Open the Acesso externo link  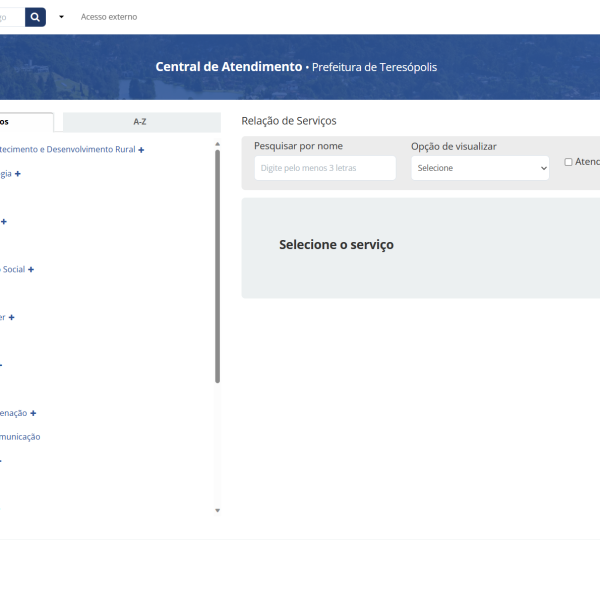(109, 17)
